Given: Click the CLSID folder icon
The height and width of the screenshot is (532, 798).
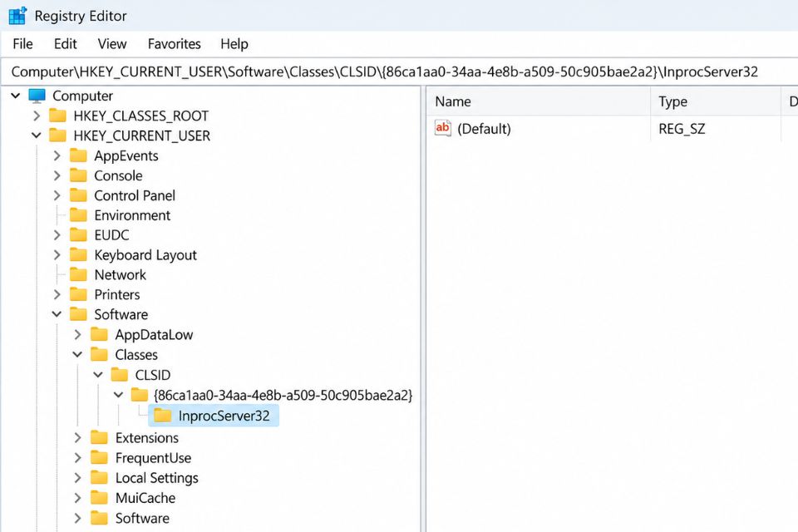Looking at the screenshot, I should click(x=120, y=375).
